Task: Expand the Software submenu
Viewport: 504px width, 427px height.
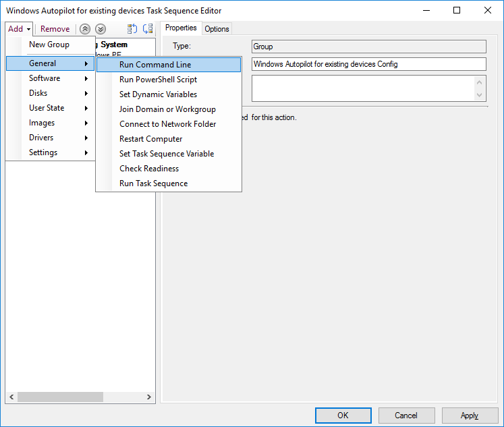Action: 50,78
